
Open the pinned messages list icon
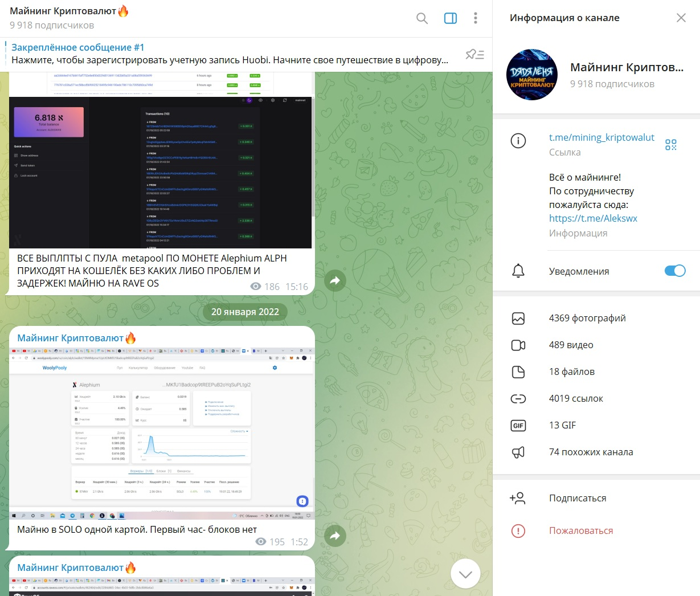click(474, 54)
